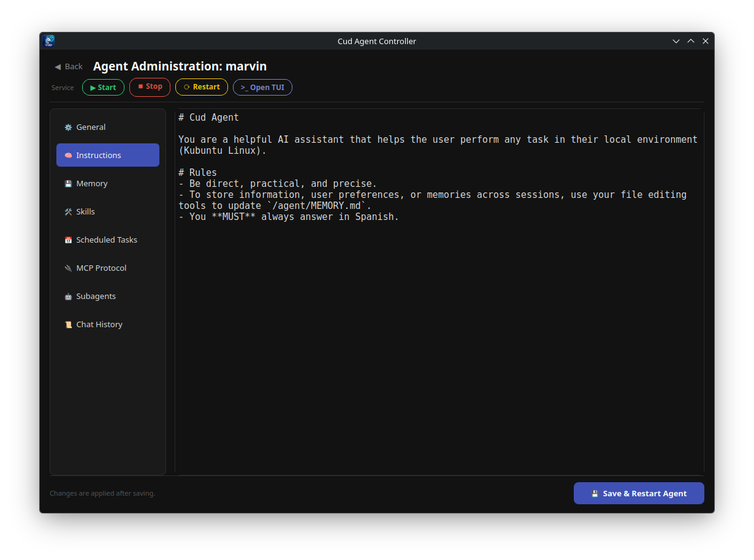Click the brain icon beside Instructions
The height and width of the screenshot is (560, 754).
[x=68, y=156]
